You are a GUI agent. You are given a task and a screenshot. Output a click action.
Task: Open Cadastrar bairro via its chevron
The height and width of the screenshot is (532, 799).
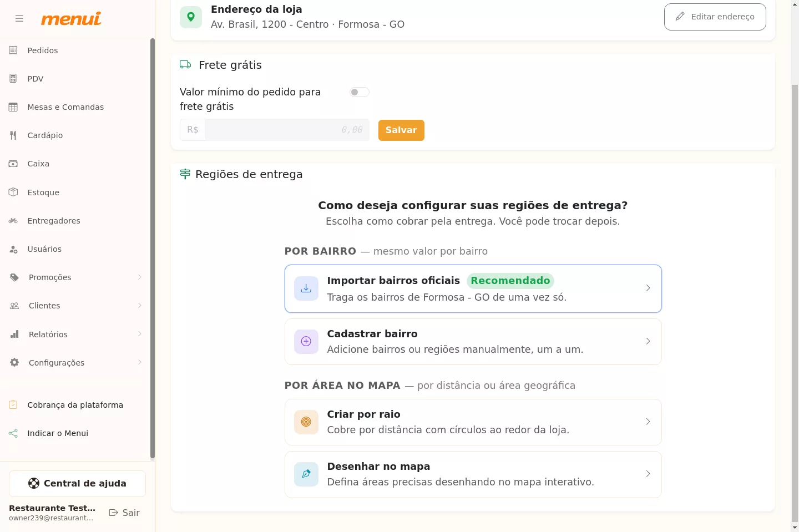point(648,341)
